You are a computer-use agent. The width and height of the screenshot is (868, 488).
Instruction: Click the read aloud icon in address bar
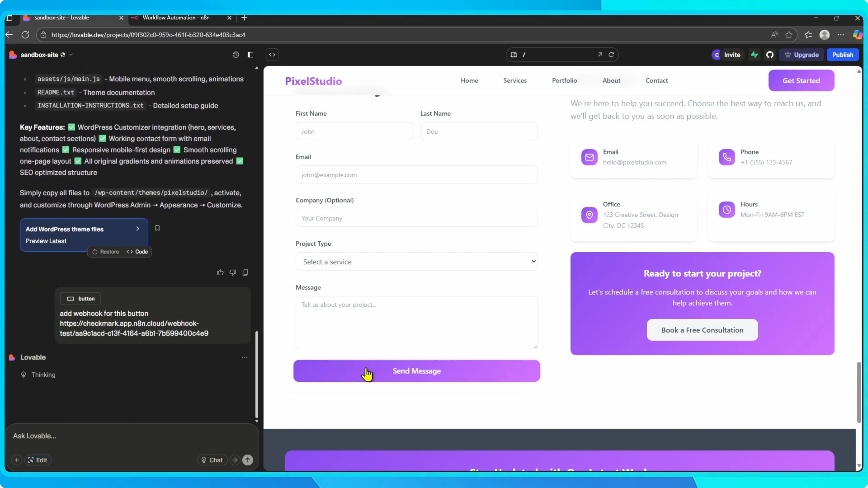click(x=775, y=35)
